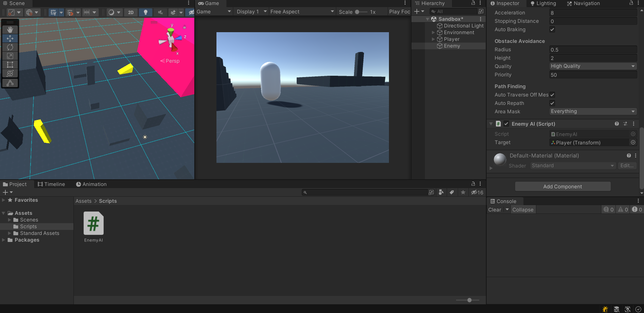Open the Quality dropdown (High Quality)
This screenshot has width=644, height=313.
[593, 66]
